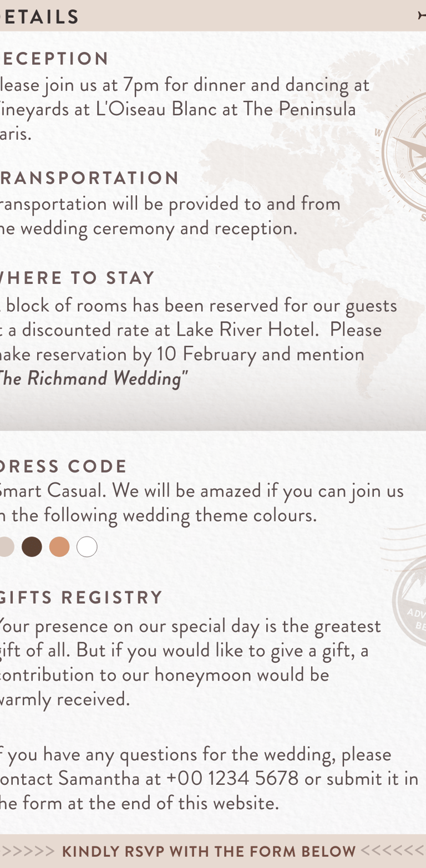Click the Kindly RSVP with the form below banner
The image size is (426, 868).
point(213,851)
